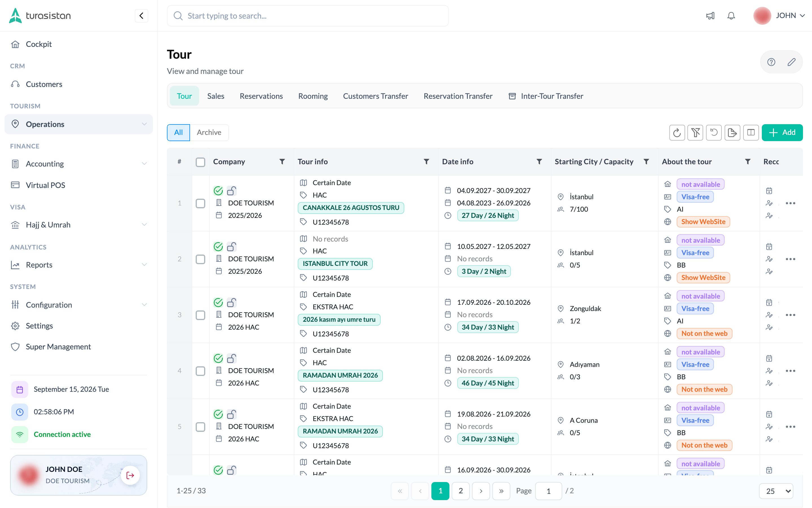Viewport: 812px width, 508px height.
Task: Open the notifications bell
Action: [731, 16]
